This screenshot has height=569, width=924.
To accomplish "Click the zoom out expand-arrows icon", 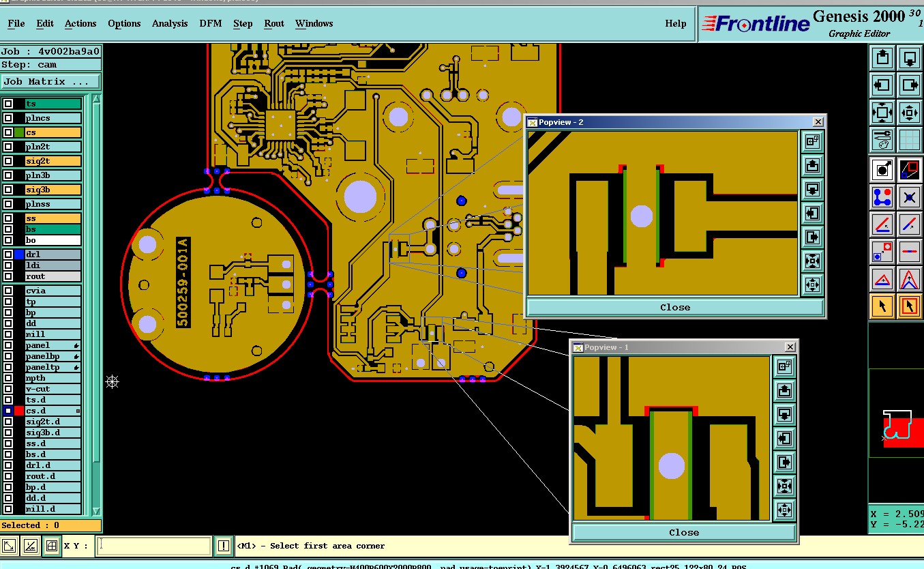I will (x=882, y=113).
